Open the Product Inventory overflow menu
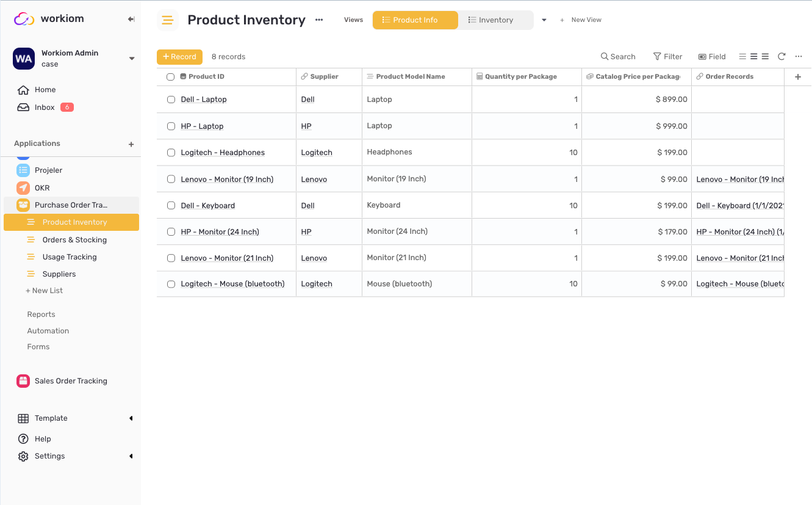The width and height of the screenshot is (812, 505). (x=319, y=20)
